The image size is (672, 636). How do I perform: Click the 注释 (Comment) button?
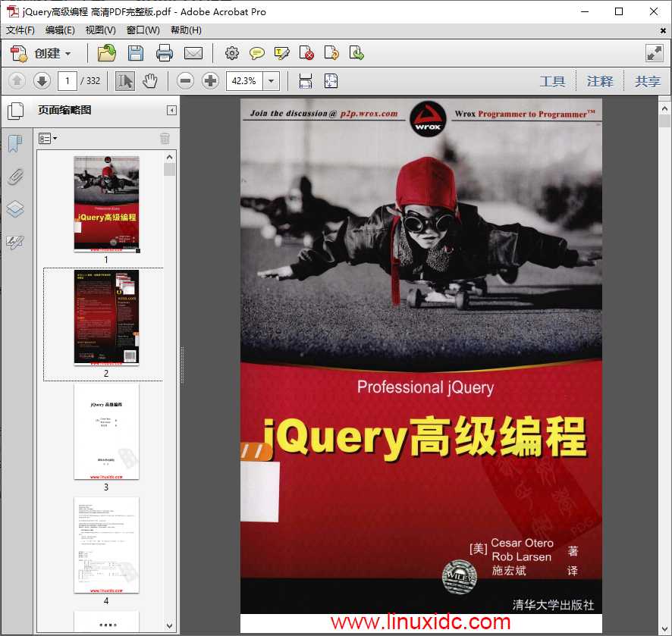click(600, 81)
